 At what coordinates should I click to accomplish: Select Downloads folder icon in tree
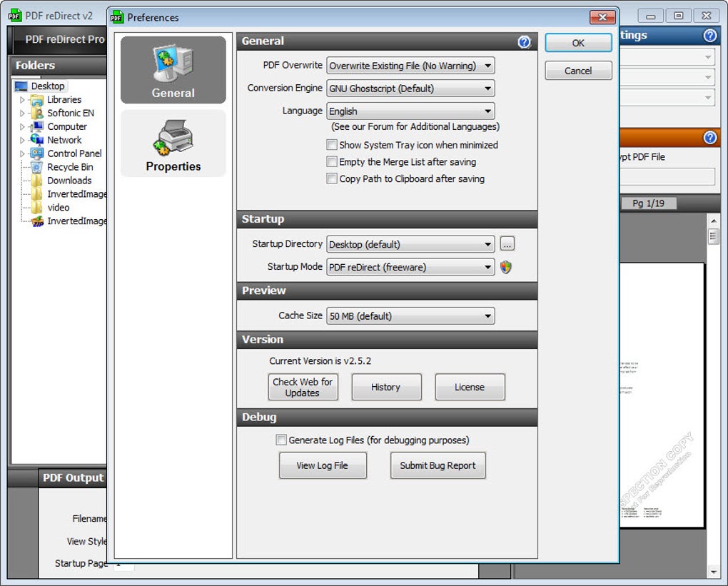click(x=36, y=180)
